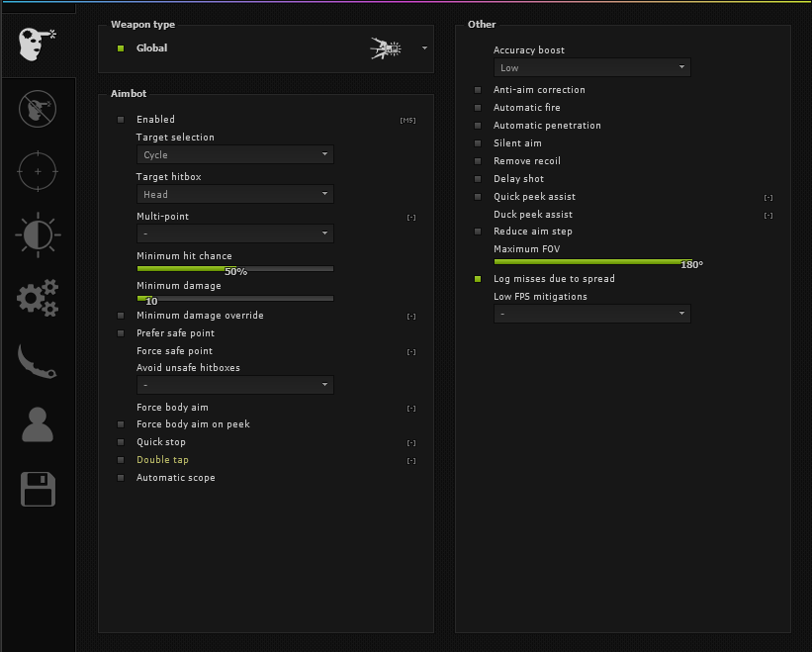
Task: Open the Rage tab head-and-gun icon
Action: point(38,44)
